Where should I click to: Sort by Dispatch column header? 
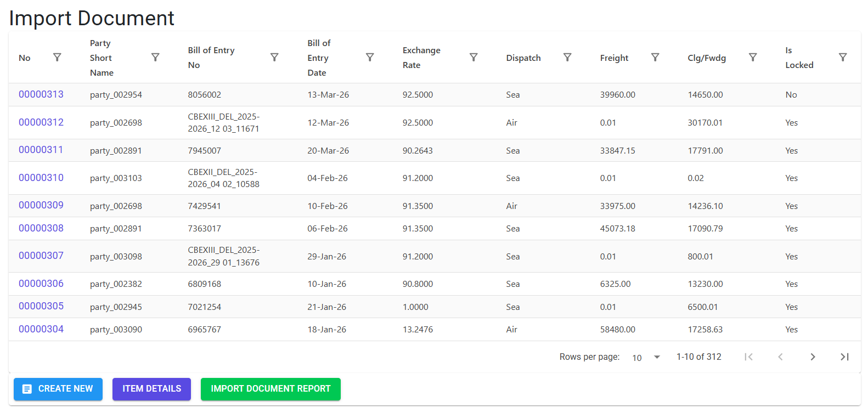(x=523, y=58)
